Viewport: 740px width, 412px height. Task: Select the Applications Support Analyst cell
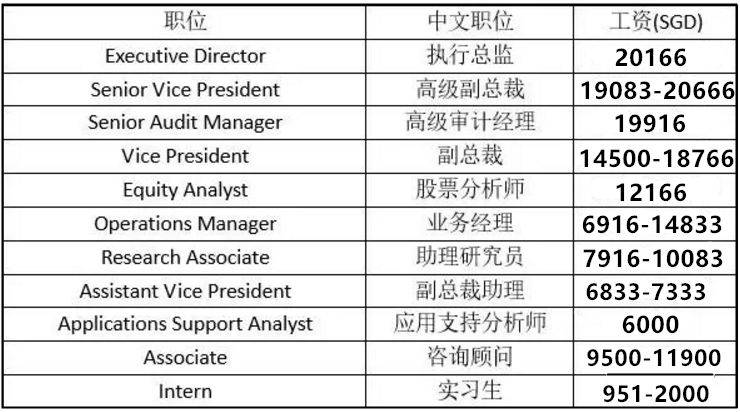[185, 324]
